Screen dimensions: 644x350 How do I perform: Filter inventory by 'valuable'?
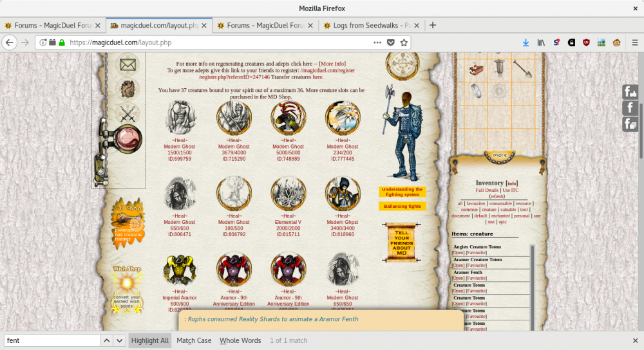[x=508, y=209]
